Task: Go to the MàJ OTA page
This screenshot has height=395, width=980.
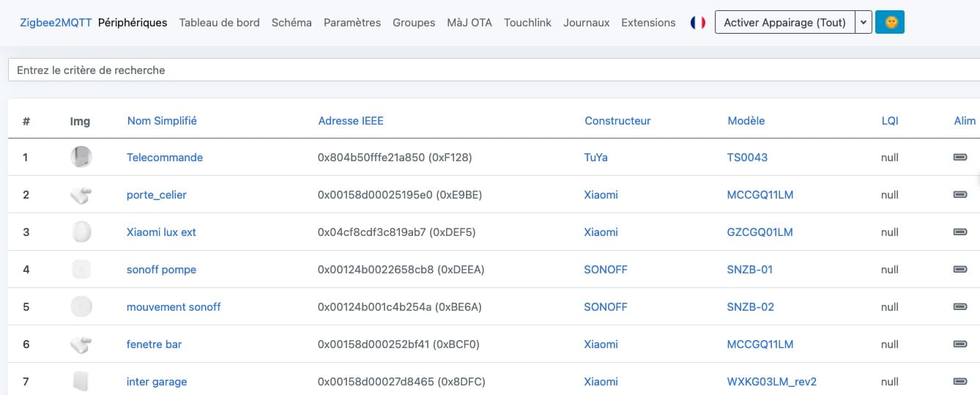Action: point(469,23)
